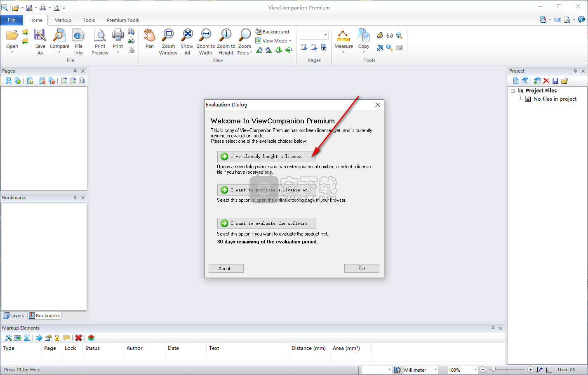Image resolution: width=588 pixels, height=375 pixels.
Task: Open a file with the Open icon
Action: coord(12,35)
